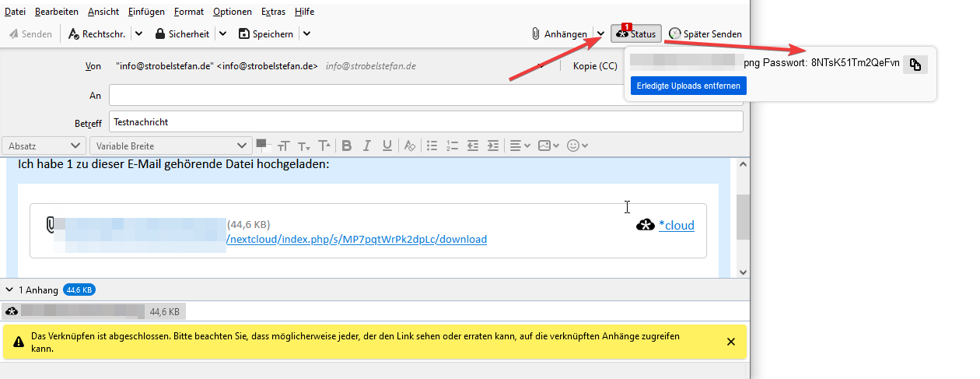
Task: Click the Speichern button
Action: tap(266, 34)
